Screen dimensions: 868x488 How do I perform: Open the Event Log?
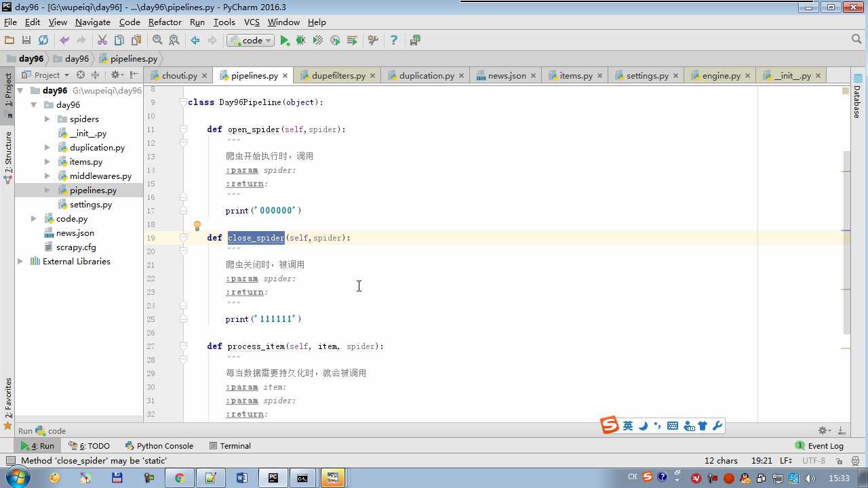819,446
